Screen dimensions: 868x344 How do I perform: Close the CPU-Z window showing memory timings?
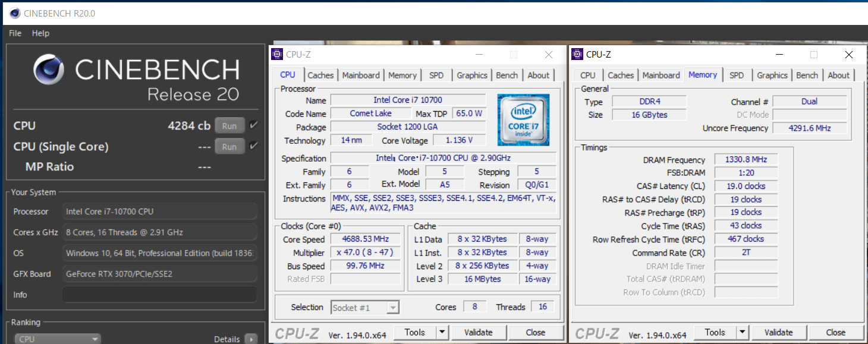point(848,55)
